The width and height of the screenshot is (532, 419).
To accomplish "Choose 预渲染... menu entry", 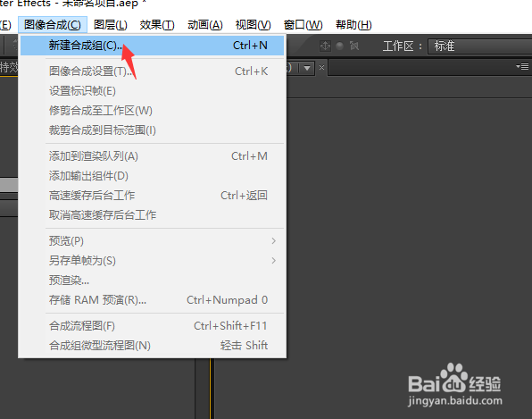I will (x=152, y=281).
